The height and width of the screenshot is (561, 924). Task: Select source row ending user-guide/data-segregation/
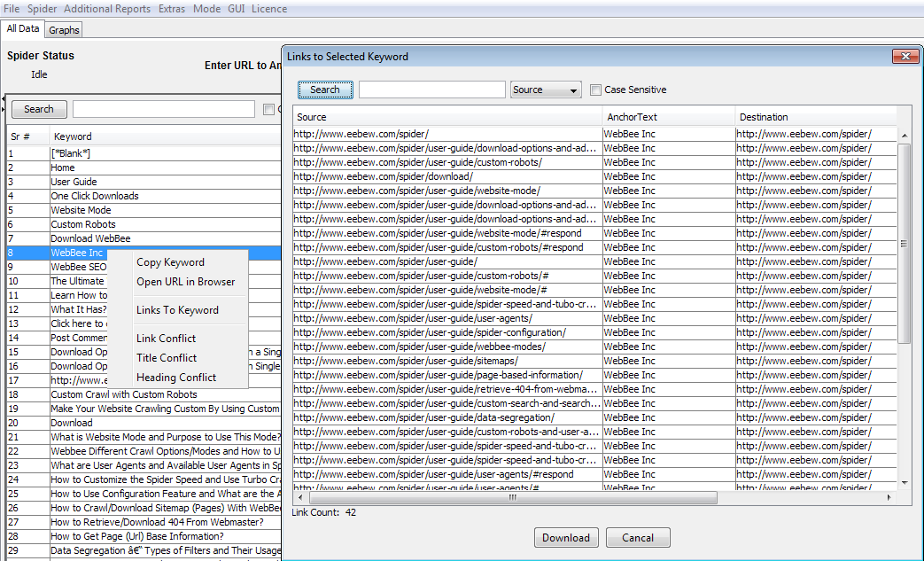447,417
